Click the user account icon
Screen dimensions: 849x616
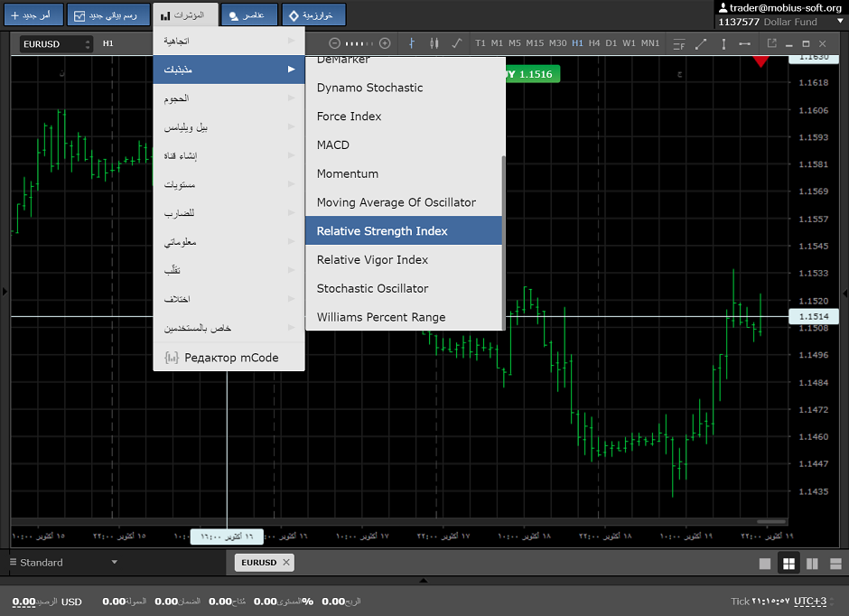723,7
